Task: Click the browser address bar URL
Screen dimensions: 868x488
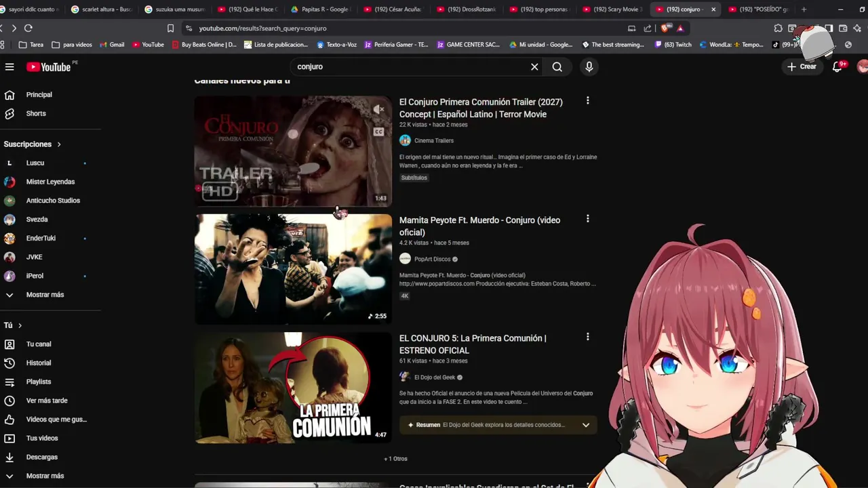Action: [262, 28]
